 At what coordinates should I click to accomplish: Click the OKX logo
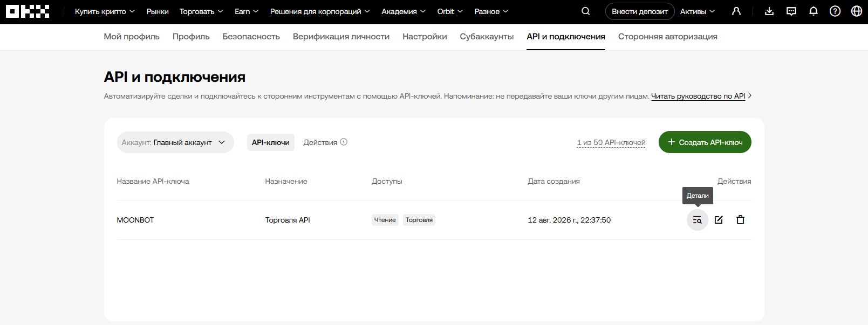point(28,11)
